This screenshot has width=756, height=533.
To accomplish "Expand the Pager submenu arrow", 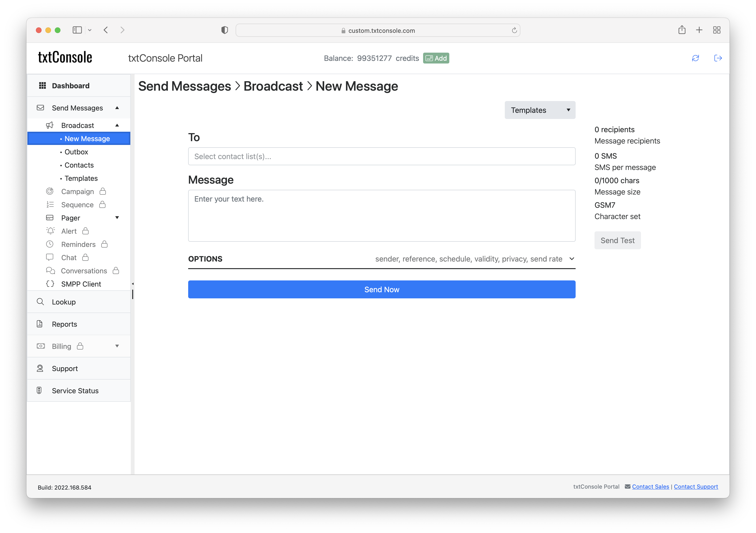I will click(117, 218).
